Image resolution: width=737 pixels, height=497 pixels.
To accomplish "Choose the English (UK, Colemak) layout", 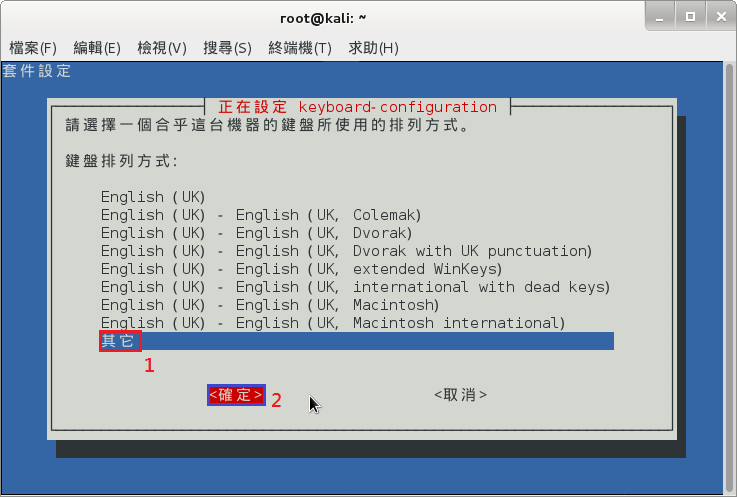I will (x=260, y=215).
